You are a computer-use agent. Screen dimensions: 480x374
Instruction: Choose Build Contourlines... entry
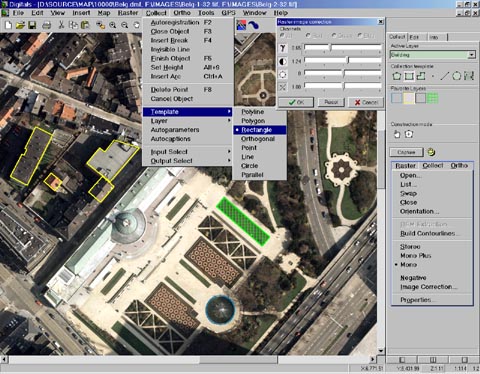pos(429,233)
